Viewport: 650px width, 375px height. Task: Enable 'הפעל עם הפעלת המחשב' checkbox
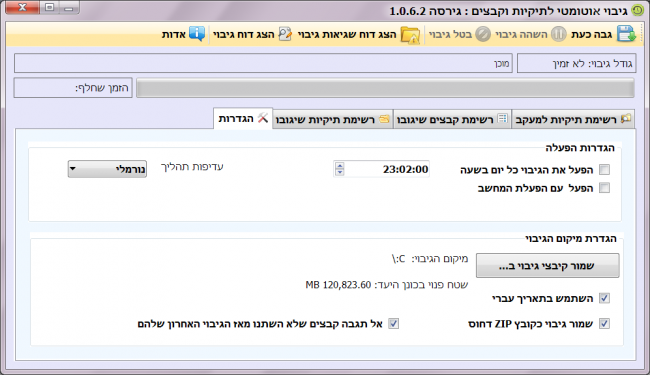[x=604, y=188]
